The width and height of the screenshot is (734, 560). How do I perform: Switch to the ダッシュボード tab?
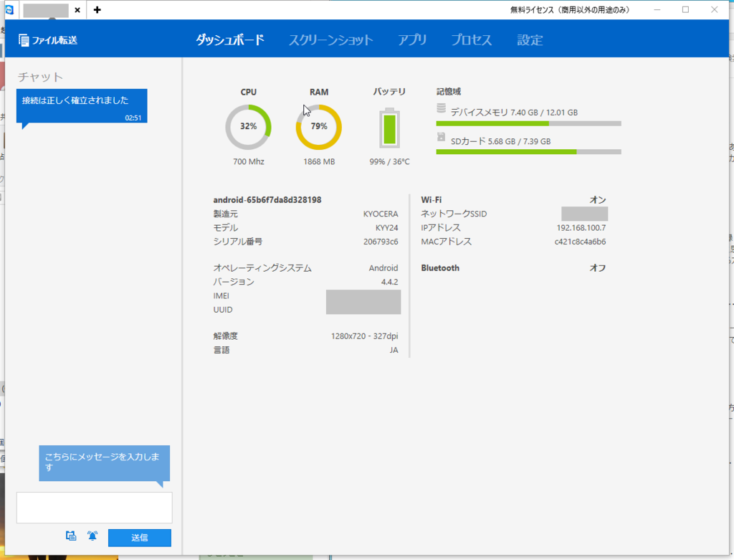[230, 40]
